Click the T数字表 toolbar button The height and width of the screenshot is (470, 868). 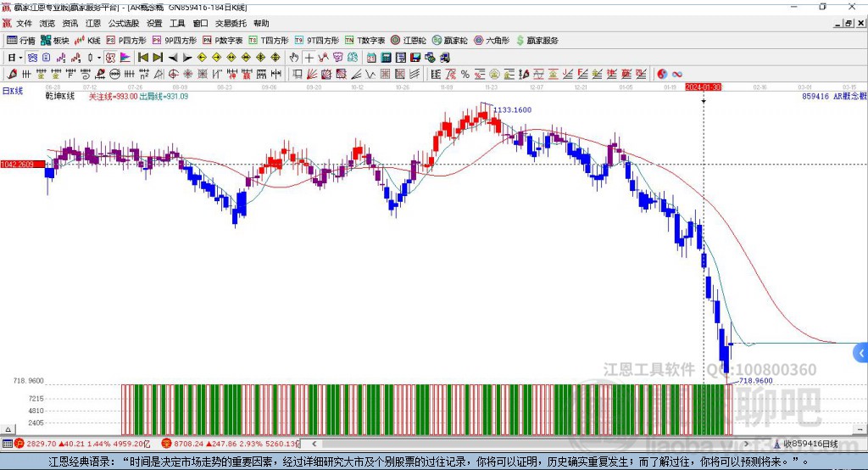pyautogui.click(x=366, y=40)
